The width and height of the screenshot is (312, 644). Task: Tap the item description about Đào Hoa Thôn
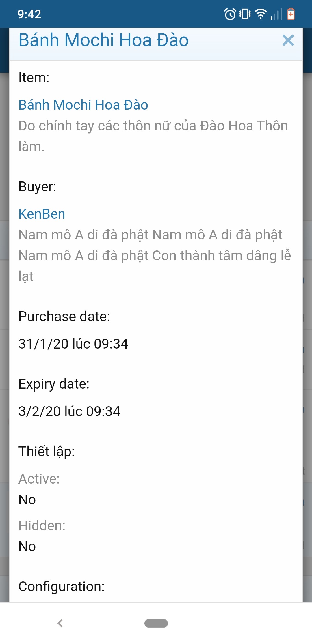153,136
